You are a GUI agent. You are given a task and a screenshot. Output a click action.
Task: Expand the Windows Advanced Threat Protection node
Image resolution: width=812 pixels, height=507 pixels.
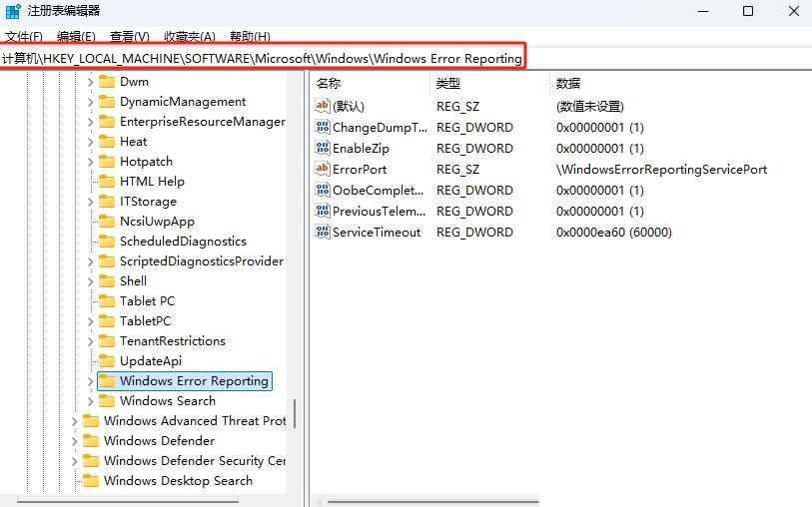[75, 420]
